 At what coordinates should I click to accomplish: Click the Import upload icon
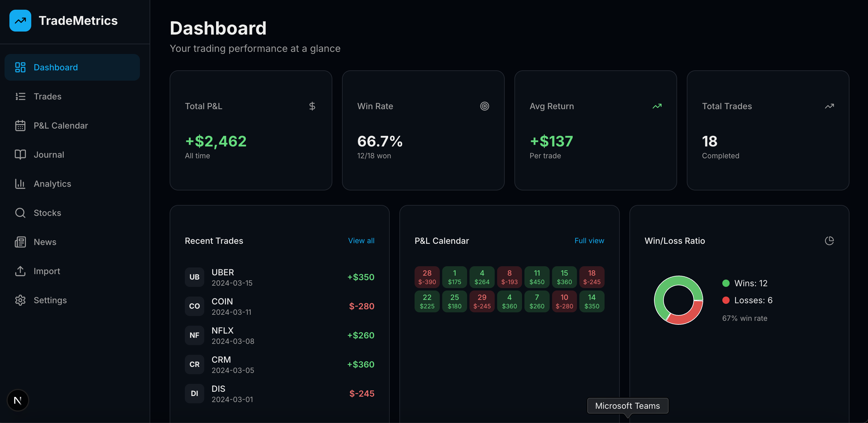point(20,271)
